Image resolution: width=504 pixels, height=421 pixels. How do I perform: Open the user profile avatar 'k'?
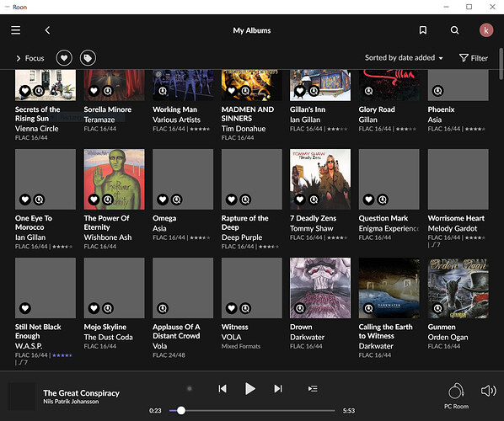(x=486, y=30)
